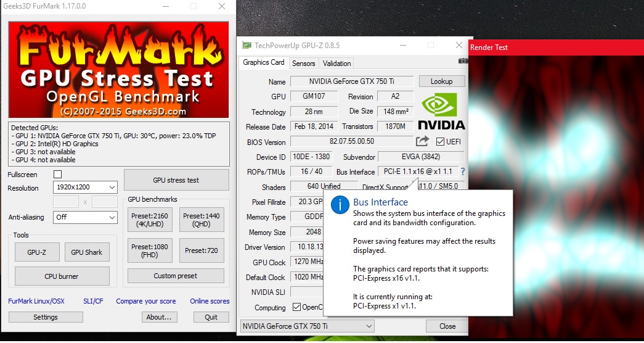Image resolution: width=644 pixels, height=343 pixels.
Task: Minimize the GPU-Z window
Action: tap(402, 45)
